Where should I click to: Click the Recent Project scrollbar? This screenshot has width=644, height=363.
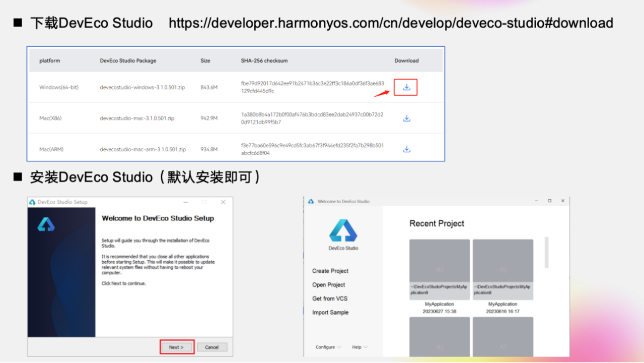[x=546, y=252]
